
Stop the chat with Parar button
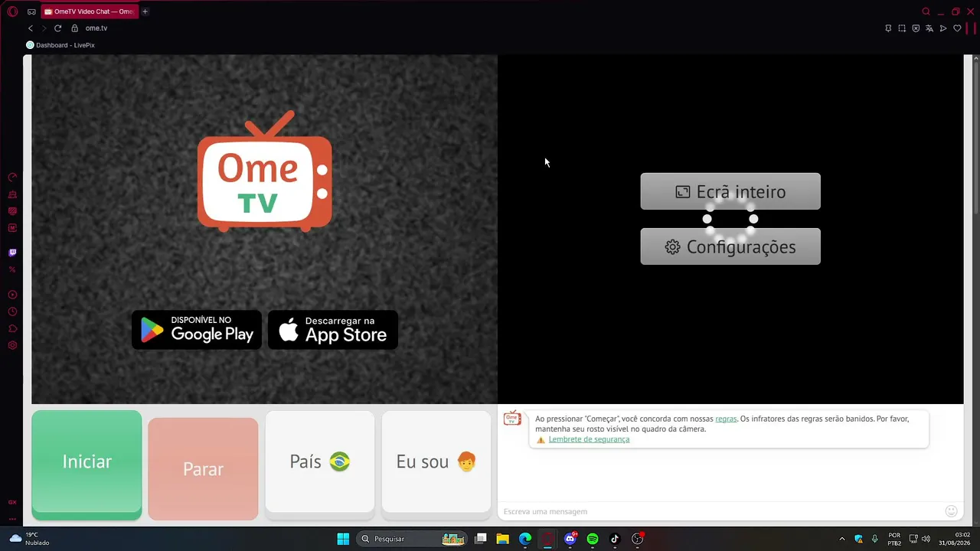203,469
